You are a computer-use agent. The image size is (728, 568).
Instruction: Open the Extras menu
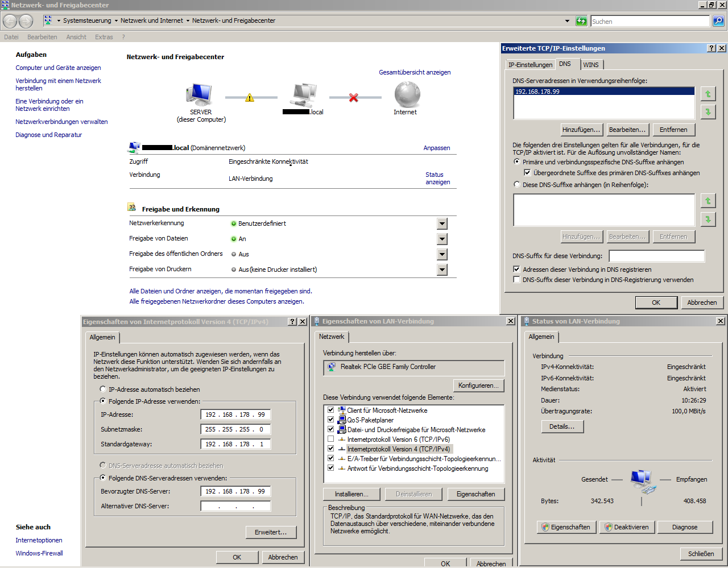point(104,37)
